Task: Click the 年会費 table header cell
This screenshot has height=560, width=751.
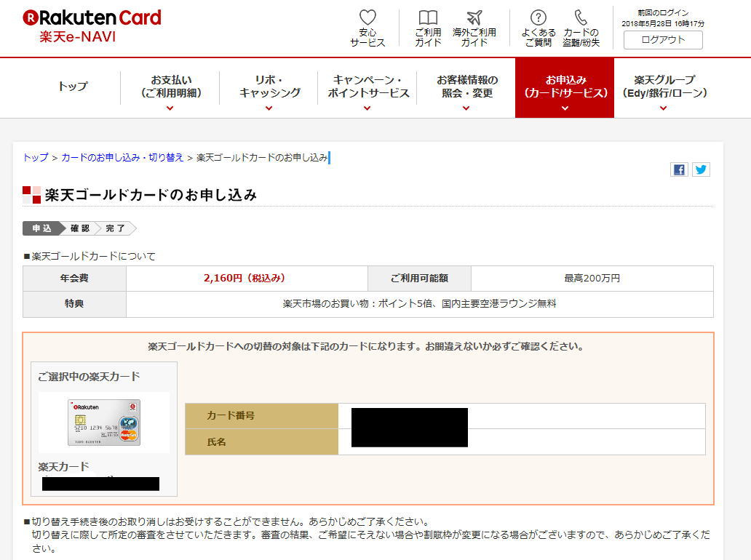Action: click(74, 278)
